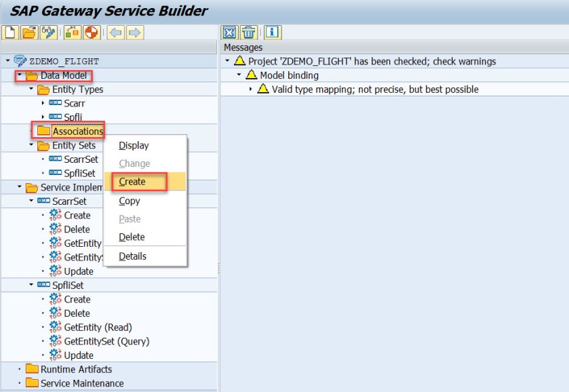Click the Generate Runtime Objects icon
Screen dimensions: 569x392
coord(92,33)
